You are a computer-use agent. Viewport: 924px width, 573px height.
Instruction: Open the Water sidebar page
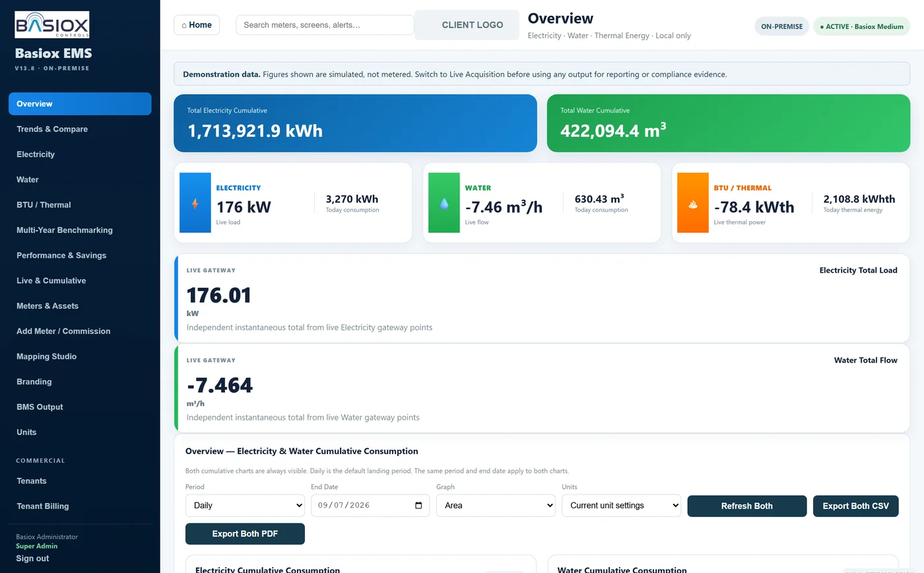click(x=80, y=180)
